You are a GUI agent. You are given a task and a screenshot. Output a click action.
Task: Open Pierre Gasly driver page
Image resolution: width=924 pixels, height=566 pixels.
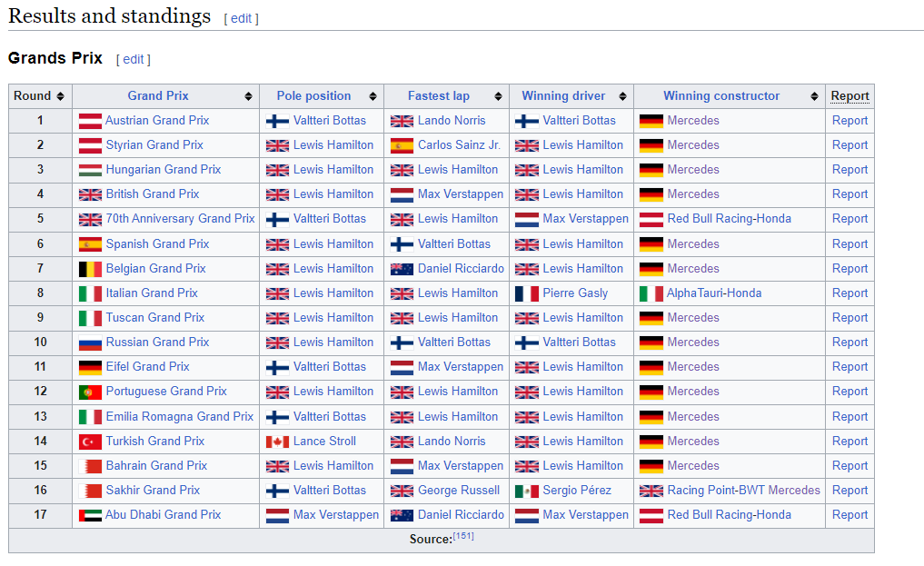[x=575, y=293]
